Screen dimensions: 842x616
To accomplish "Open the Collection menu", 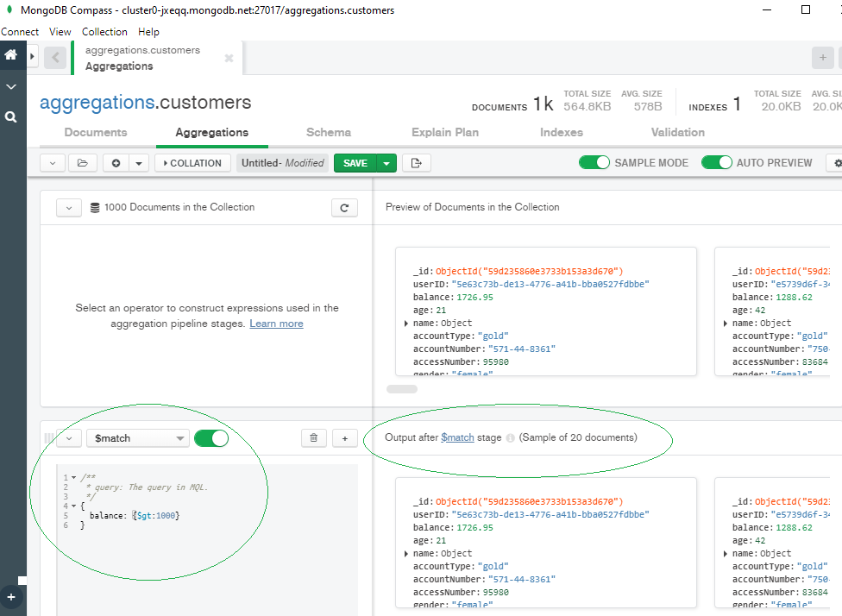I will tap(104, 32).
